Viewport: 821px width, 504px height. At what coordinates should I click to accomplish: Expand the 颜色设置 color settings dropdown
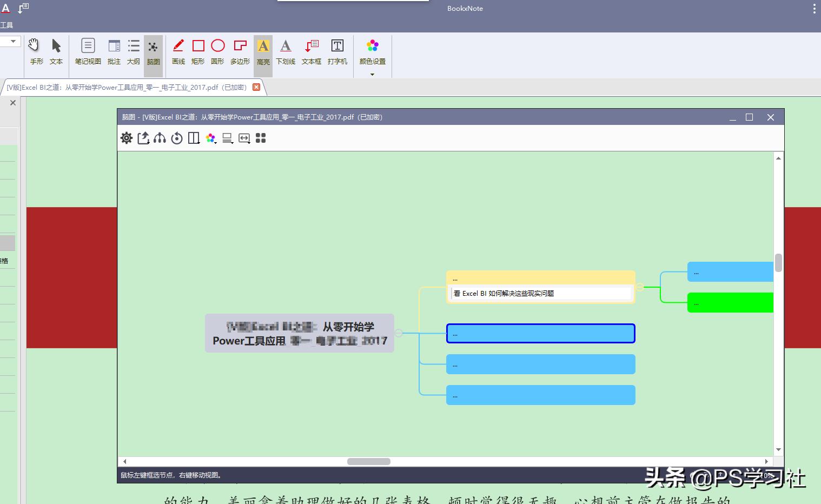372,74
